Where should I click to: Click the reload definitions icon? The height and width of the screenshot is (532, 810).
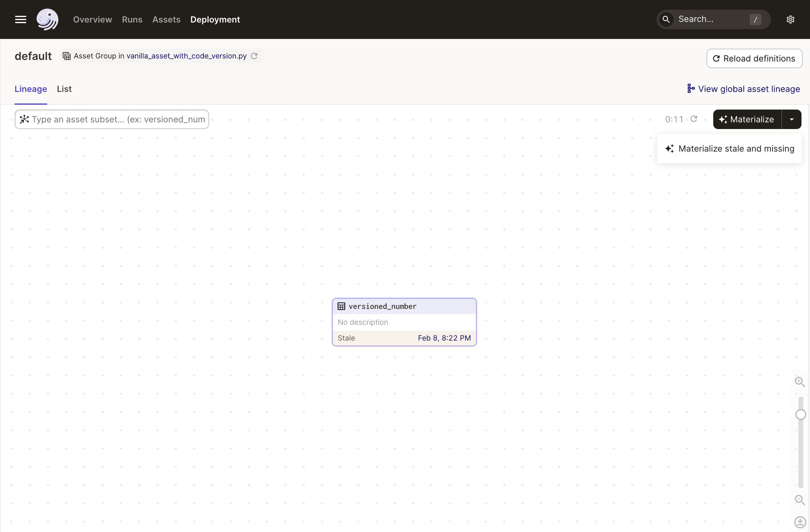(716, 58)
